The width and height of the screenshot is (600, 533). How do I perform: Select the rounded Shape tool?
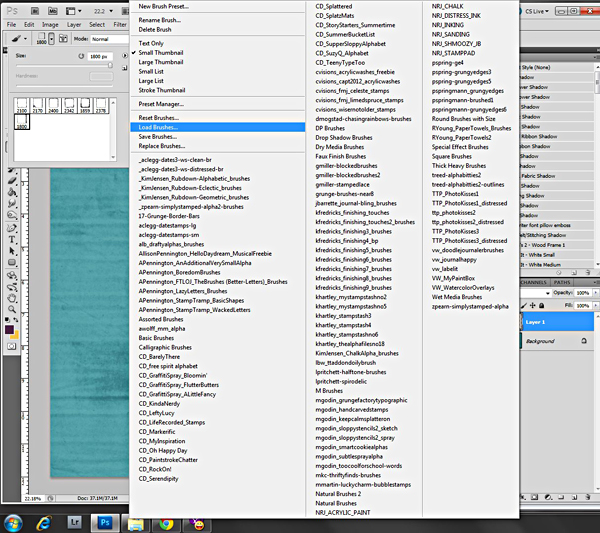coord(12,262)
